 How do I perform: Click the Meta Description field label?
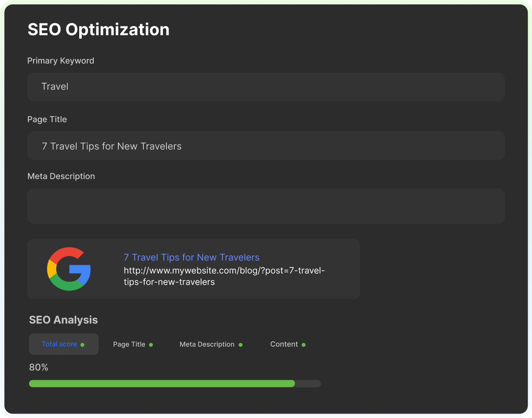pyautogui.click(x=61, y=176)
